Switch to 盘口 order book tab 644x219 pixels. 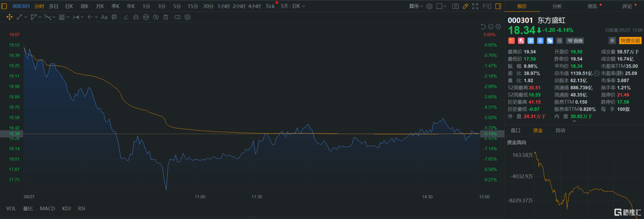pos(516,130)
